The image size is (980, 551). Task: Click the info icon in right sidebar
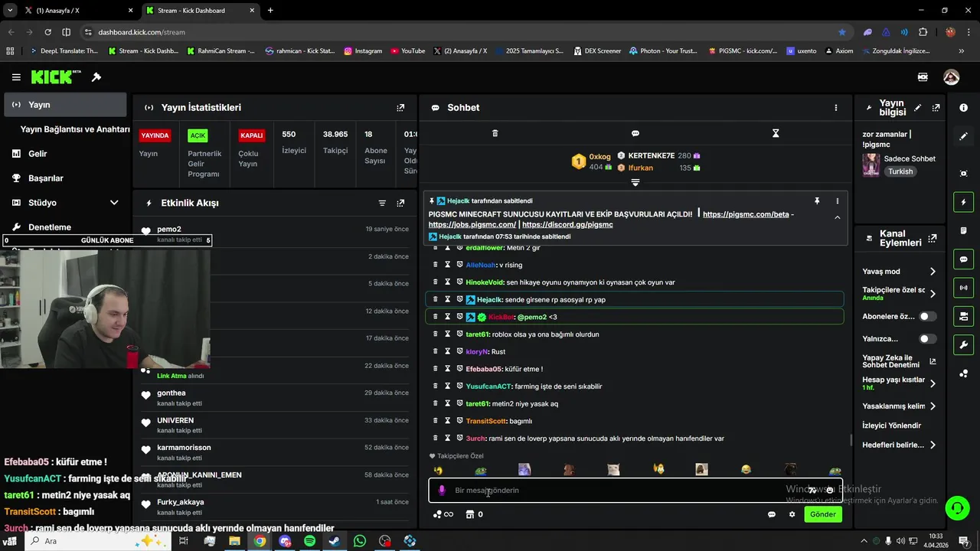[963, 108]
